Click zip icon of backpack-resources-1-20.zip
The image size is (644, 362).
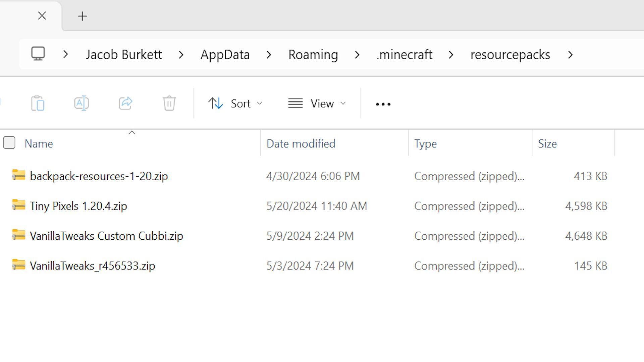[18, 175]
